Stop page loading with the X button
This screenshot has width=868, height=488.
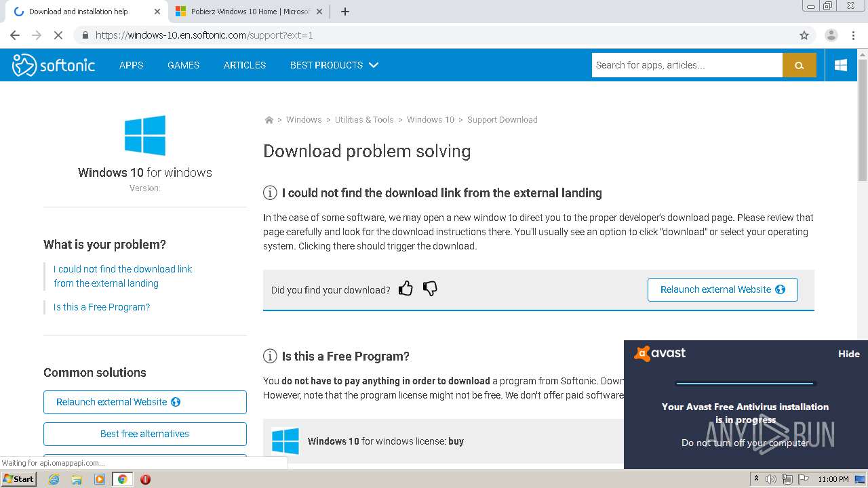pyautogui.click(x=58, y=35)
